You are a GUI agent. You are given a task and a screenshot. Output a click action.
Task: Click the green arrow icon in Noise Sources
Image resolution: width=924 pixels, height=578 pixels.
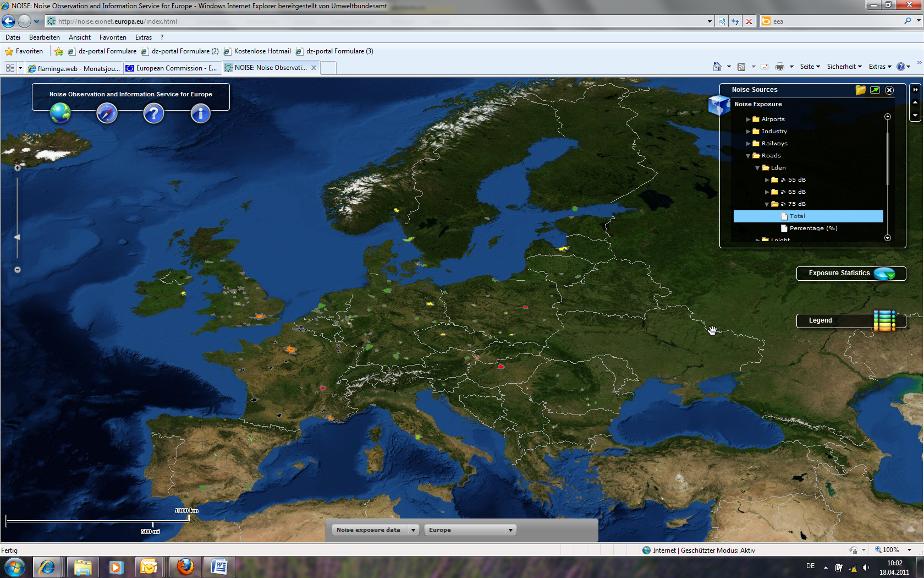[x=875, y=90]
